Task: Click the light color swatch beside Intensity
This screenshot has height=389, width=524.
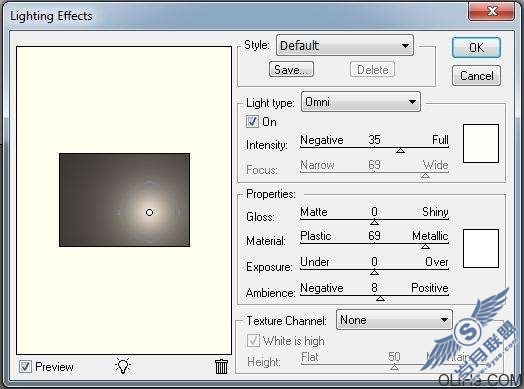Action: [481, 143]
